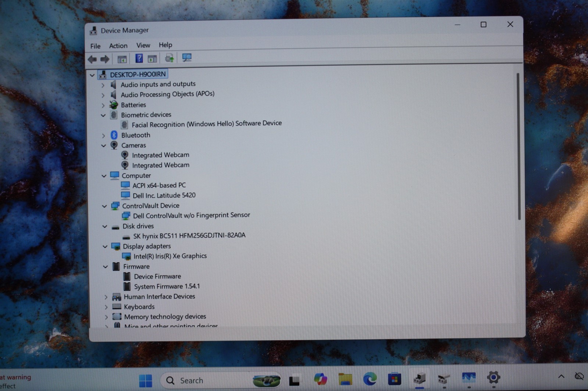Click the Update device driver toolbar icon
The width and height of the screenshot is (588, 391).
pos(169,58)
